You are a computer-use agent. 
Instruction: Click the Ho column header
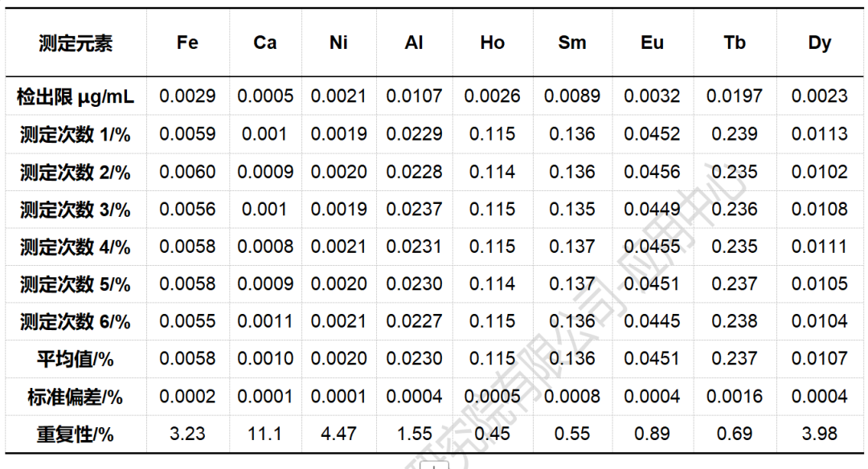[492, 43]
